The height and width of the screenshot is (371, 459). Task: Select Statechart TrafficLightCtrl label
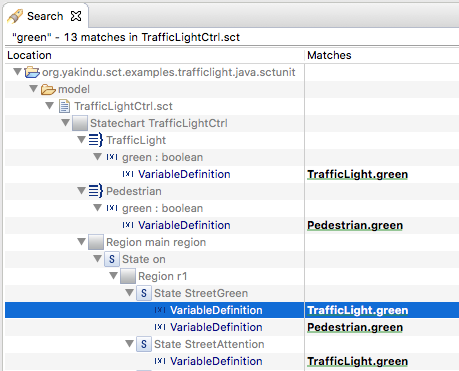point(159,123)
